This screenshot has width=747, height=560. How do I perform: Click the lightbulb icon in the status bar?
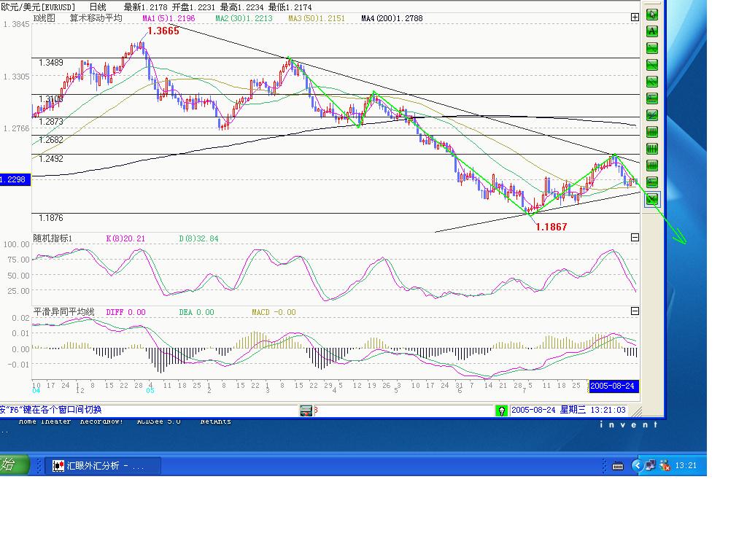[501, 411]
